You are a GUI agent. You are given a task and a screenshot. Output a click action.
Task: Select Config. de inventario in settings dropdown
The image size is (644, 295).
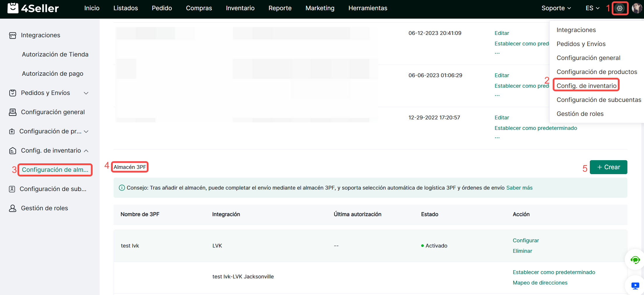[x=586, y=86]
